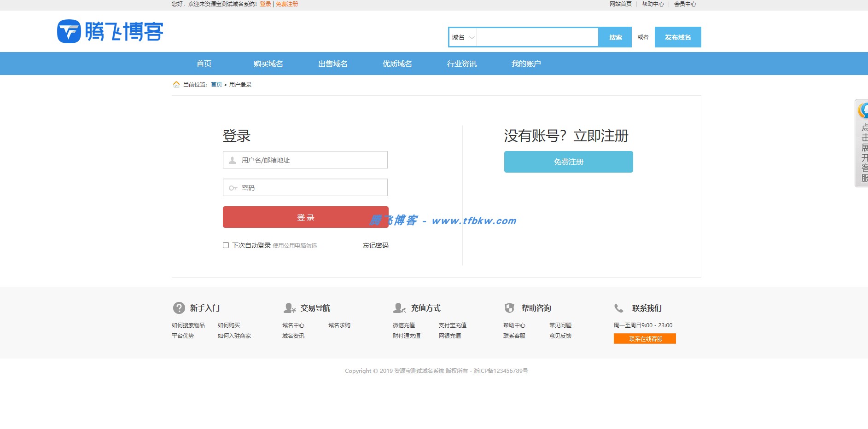Viewport: 868px width, 429px height.
Task: Click the customer service icon on the right edge
Action: point(863,110)
